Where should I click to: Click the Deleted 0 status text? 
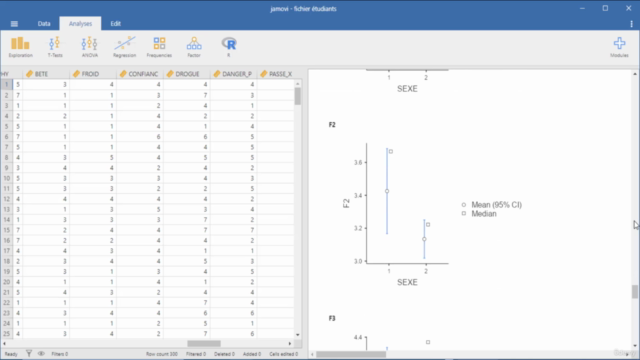click(x=224, y=354)
